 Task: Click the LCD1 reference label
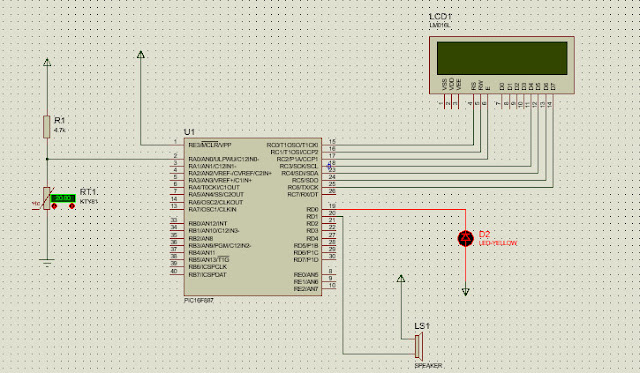(440, 16)
